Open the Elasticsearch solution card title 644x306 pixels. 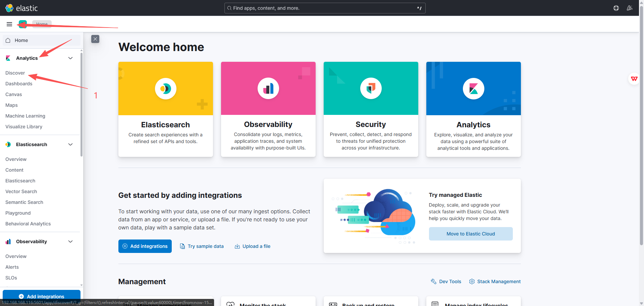coord(165,125)
